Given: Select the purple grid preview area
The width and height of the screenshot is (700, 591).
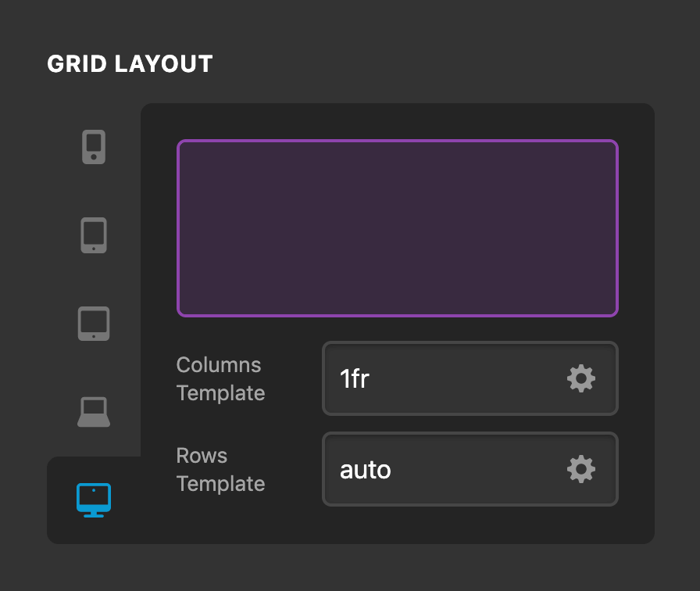Looking at the screenshot, I should pos(398,228).
